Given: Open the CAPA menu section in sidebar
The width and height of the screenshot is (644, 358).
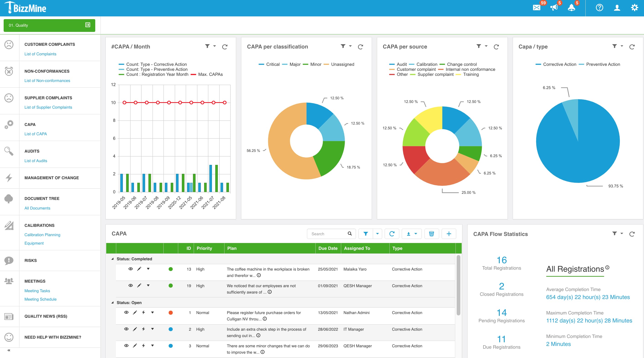Looking at the screenshot, I should point(30,124).
